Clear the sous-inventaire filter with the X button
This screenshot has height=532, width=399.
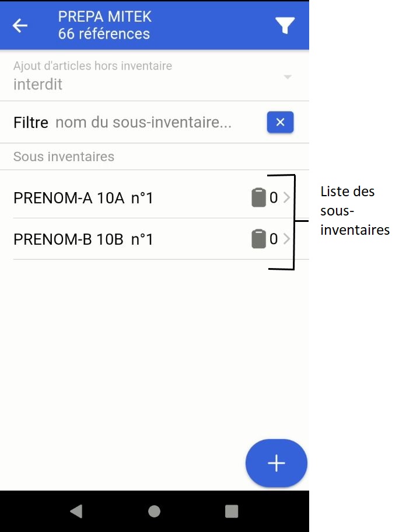pyautogui.click(x=280, y=122)
